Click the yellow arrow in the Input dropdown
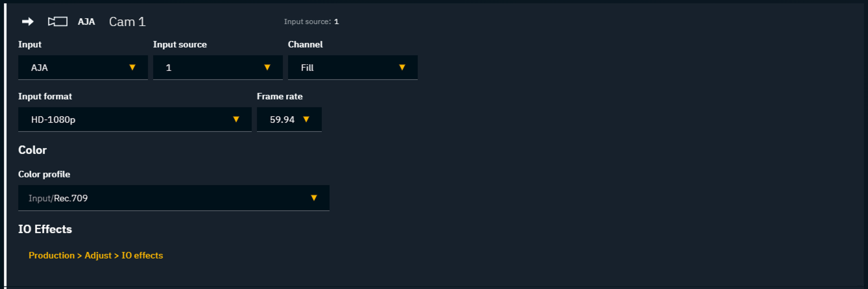Image resolution: width=868 pixels, height=289 pixels. [132, 67]
